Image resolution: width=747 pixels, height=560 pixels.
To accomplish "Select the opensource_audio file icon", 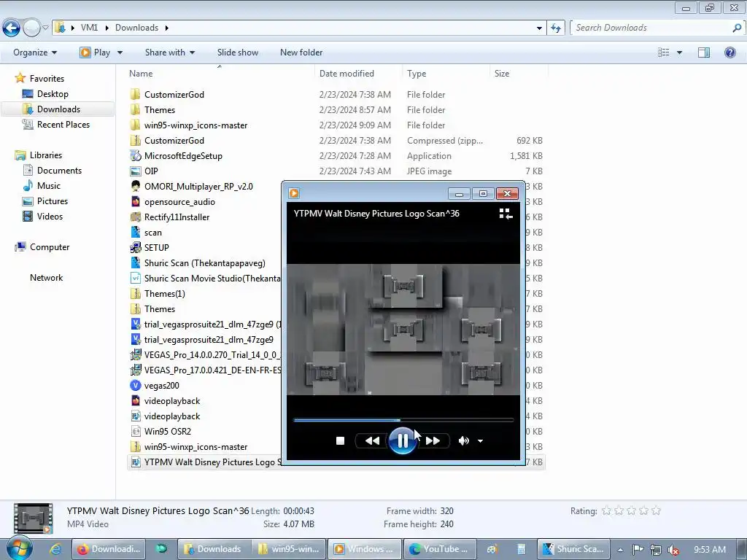I will click(x=136, y=201).
